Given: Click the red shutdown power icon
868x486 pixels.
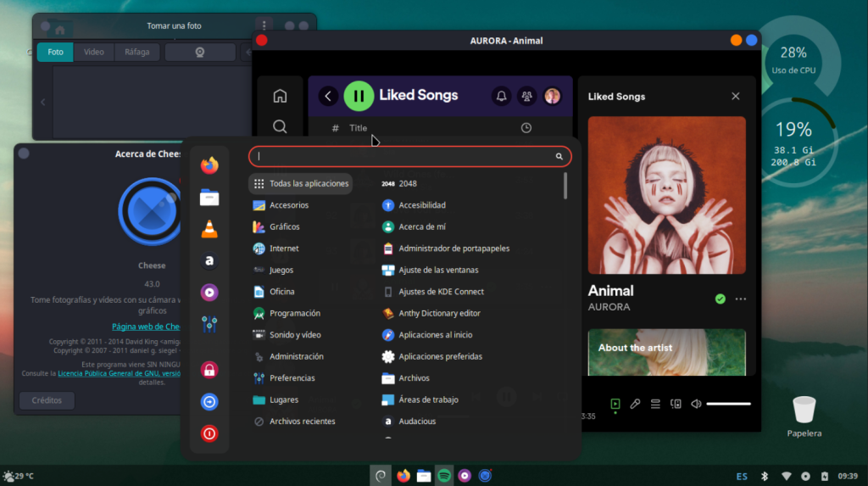Looking at the screenshot, I should pos(209,433).
